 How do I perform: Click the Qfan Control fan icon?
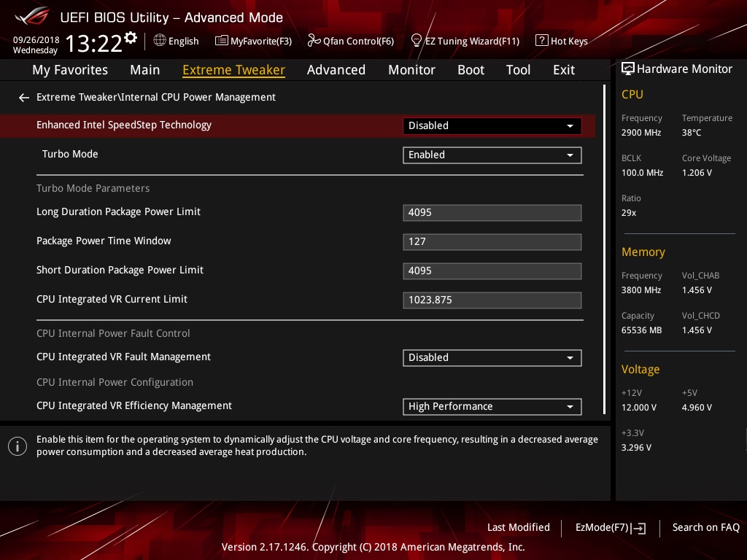(314, 41)
